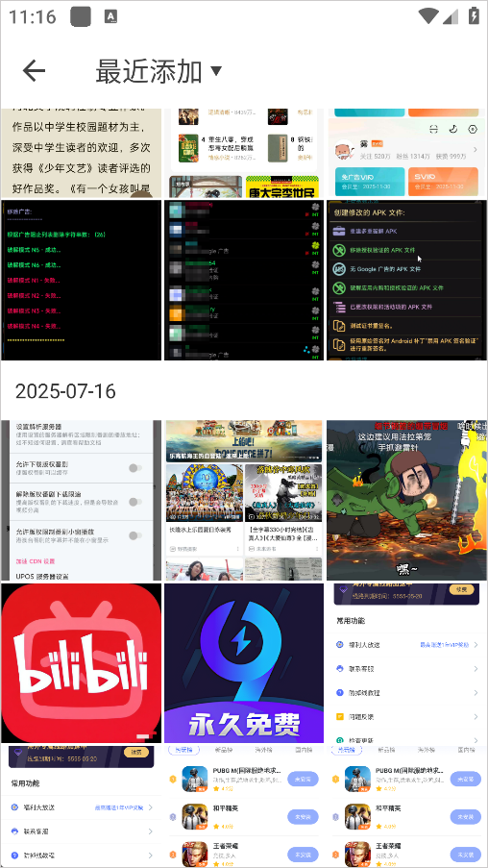Image resolution: width=488 pixels, height=868 pixels.
Task: Open blue lightning 永久免费 thumbnail
Action: coord(244,663)
